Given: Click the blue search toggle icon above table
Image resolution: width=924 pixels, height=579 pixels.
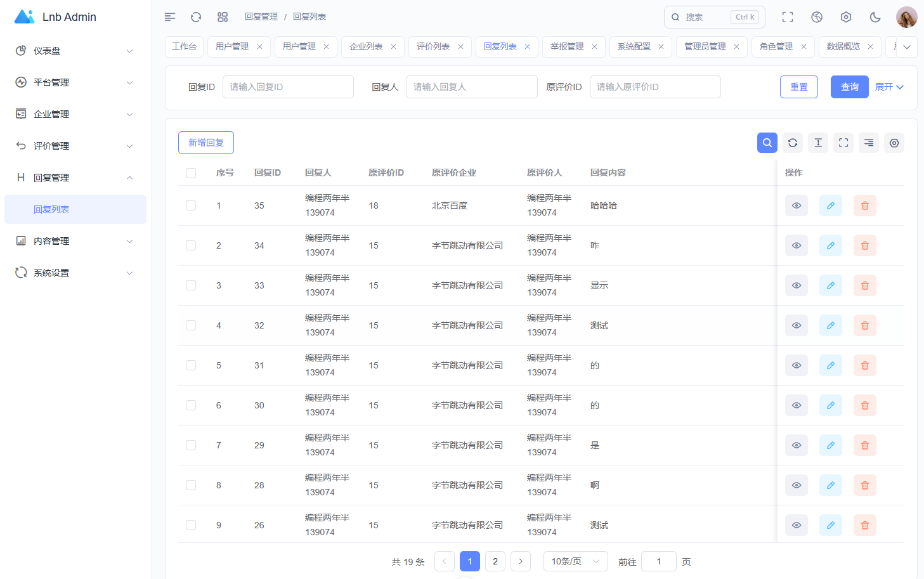Looking at the screenshot, I should [x=767, y=143].
